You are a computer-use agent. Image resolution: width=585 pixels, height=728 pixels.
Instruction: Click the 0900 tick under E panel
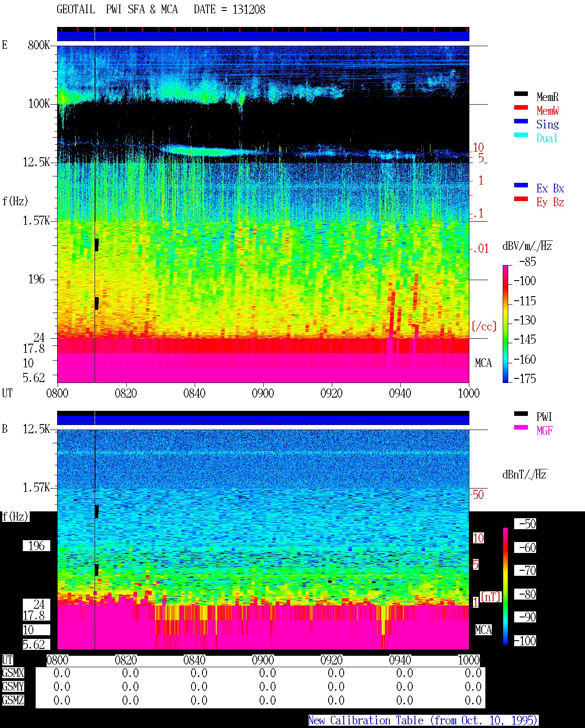coord(263,393)
